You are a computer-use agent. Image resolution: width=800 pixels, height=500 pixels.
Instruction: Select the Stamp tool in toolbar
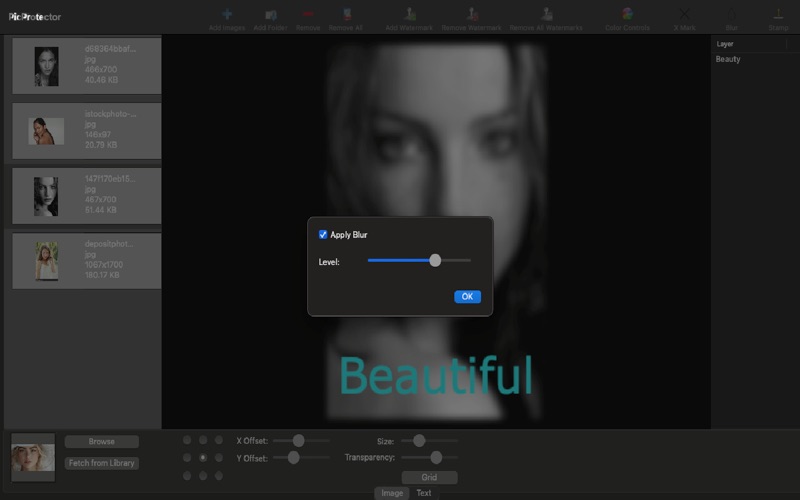(x=778, y=15)
